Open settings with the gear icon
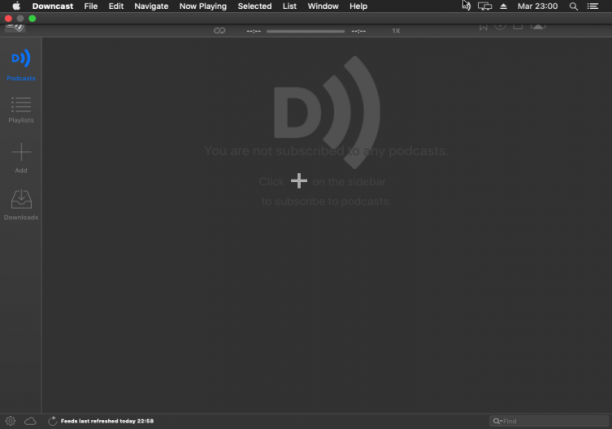The image size is (612, 429). click(x=11, y=421)
